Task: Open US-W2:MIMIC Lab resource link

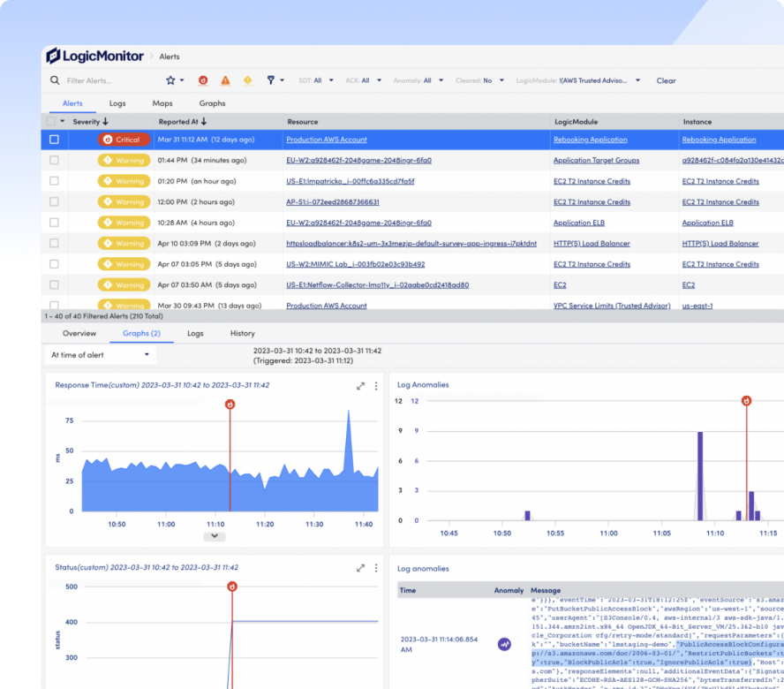Action: point(356,264)
